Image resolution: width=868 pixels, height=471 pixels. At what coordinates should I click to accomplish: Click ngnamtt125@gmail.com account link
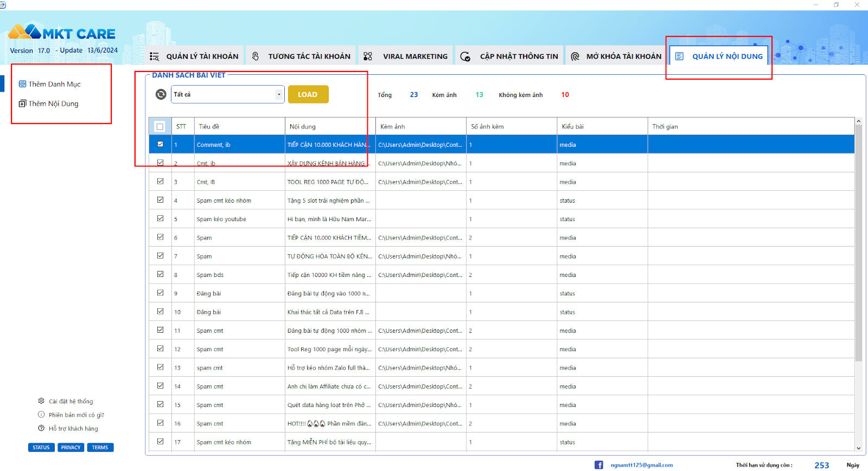click(x=642, y=465)
